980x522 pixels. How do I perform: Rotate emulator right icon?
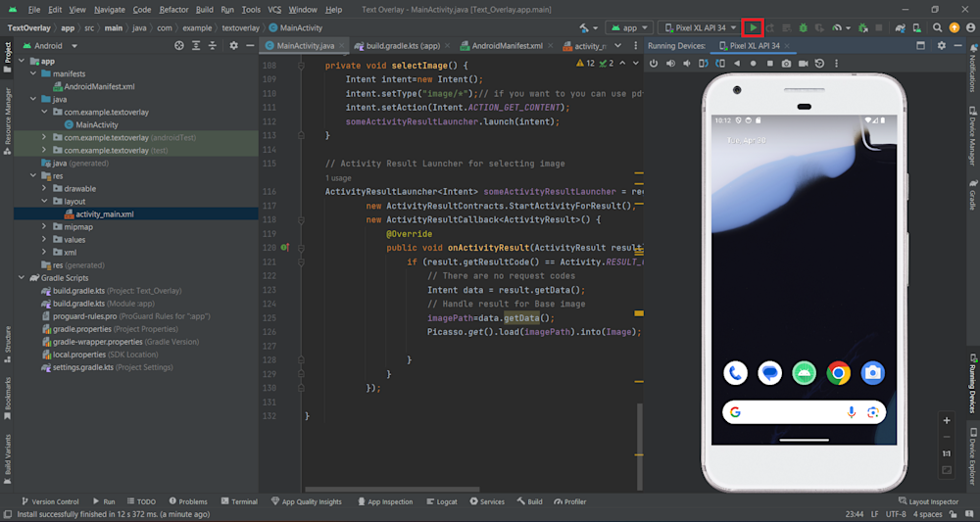pos(720,63)
